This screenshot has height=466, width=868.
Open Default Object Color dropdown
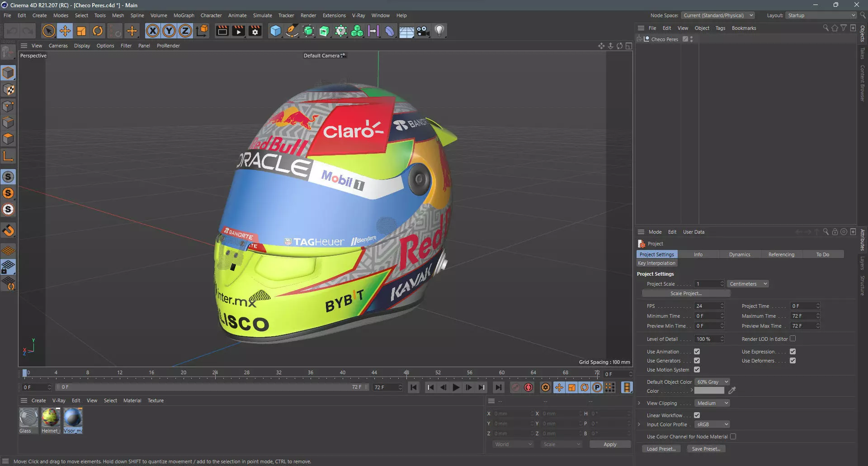click(712, 382)
